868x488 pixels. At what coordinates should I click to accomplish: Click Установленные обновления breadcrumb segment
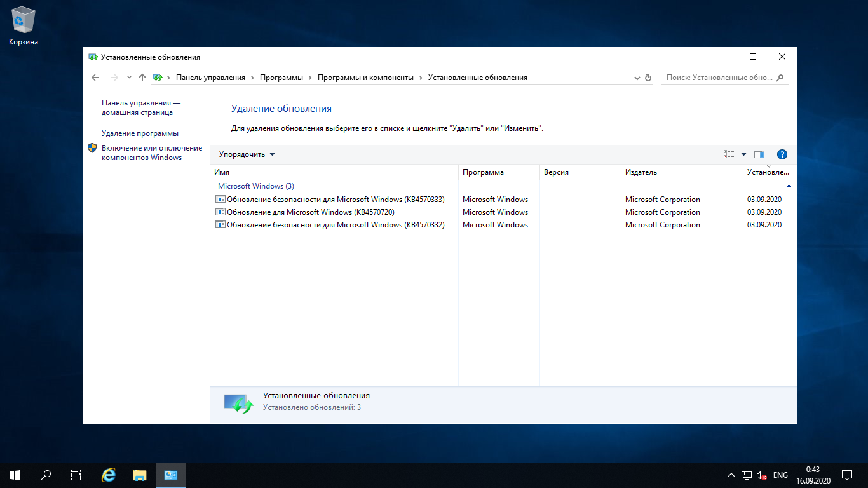(x=478, y=78)
